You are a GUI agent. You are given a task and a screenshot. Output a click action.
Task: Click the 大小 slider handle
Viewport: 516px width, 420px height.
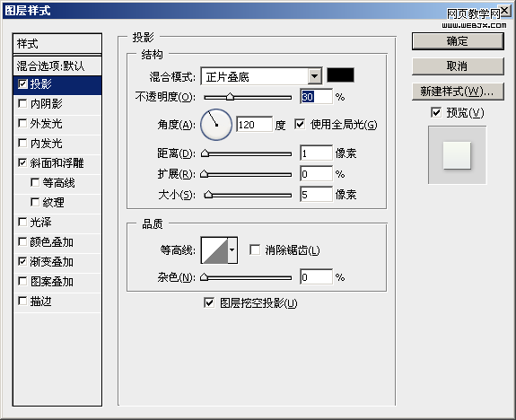(208, 195)
